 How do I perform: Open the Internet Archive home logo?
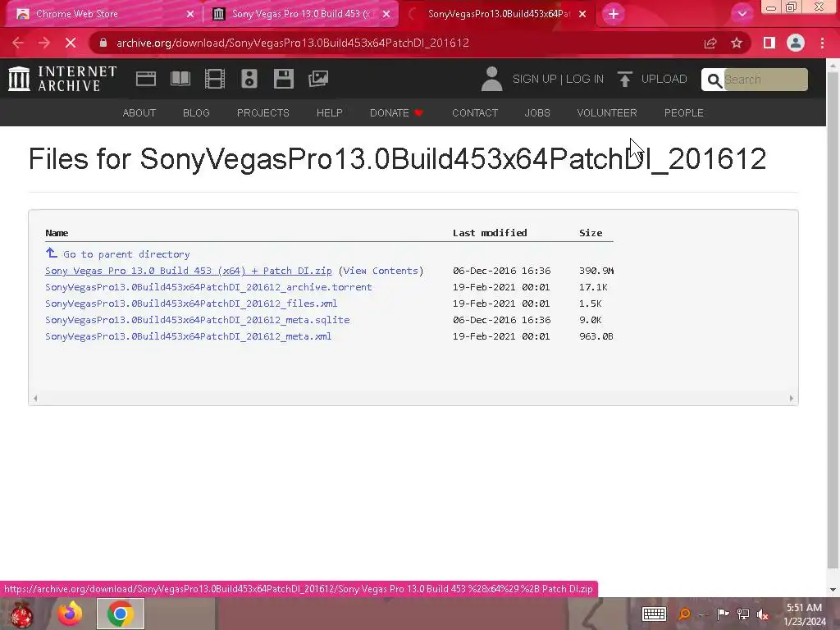(62, 79)
